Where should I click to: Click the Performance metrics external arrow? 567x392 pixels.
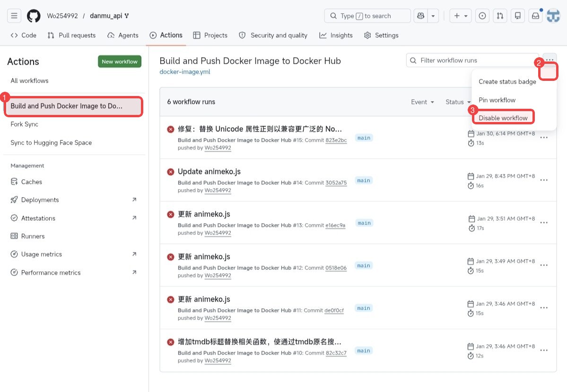(134, 272)
